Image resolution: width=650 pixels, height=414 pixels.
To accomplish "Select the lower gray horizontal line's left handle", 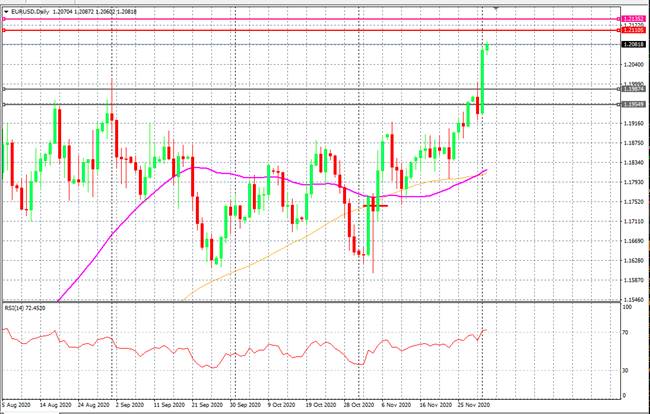I will point(4,104).
